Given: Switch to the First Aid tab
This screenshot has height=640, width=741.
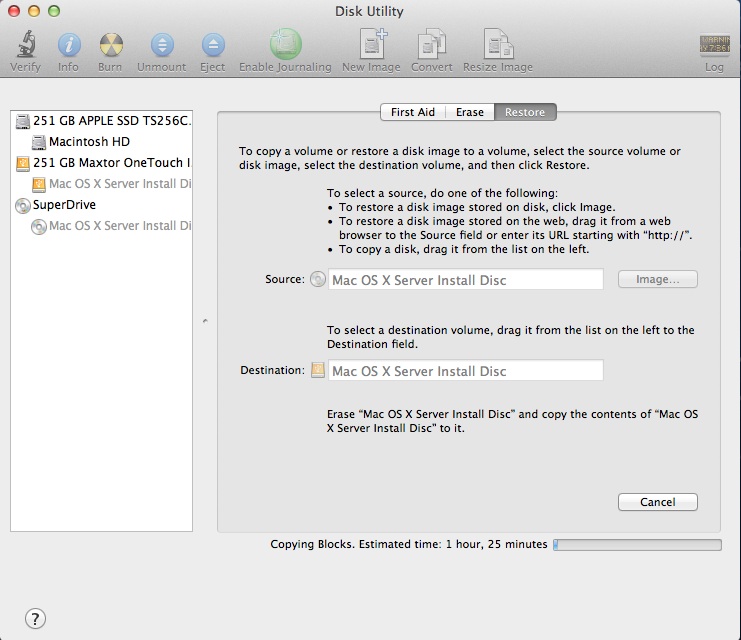Looking at the screenshot, I should (413, 112).
